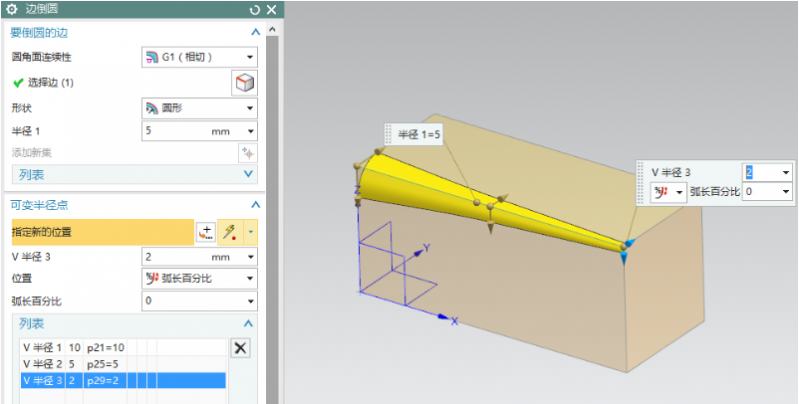The height and width of the screenshot is (404, 799).
Task: Open the shape dropdown showing circular
Action: pyautogui.click(x=198, y=108)
